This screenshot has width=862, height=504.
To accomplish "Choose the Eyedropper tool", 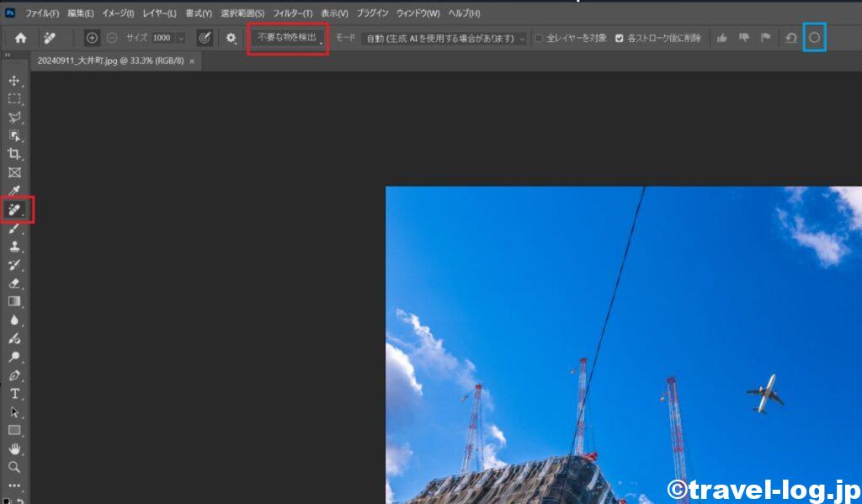I will pyautogui.click(x=14, y=190).
